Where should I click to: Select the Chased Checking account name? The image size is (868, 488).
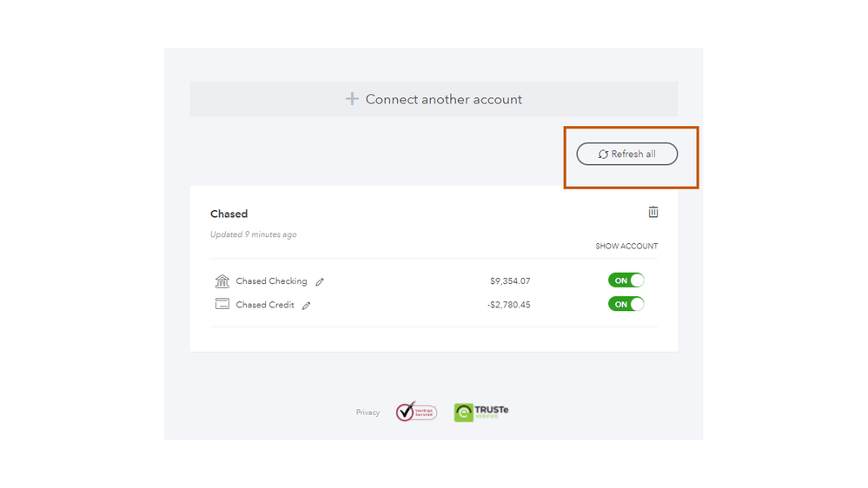coord(271,281)
